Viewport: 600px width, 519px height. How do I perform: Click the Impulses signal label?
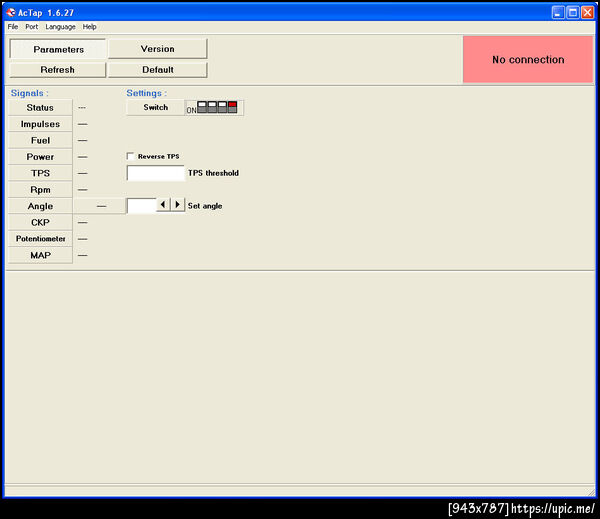40,124
